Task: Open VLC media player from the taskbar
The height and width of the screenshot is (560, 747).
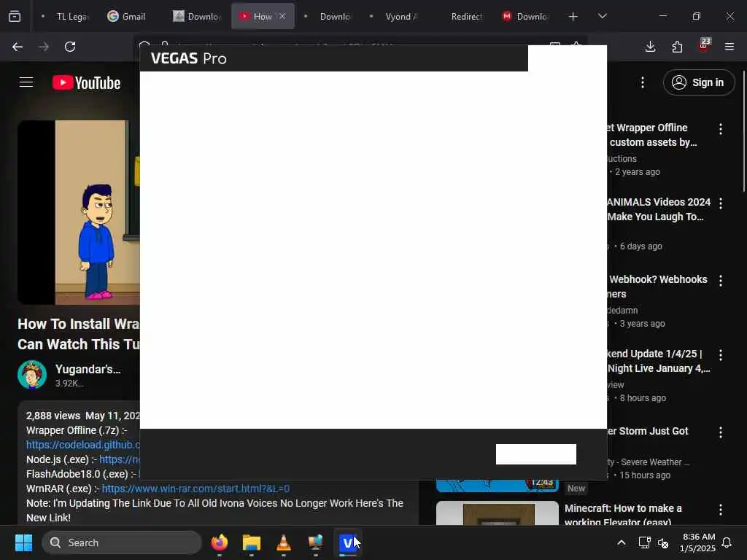Action: tap(284, 542)
